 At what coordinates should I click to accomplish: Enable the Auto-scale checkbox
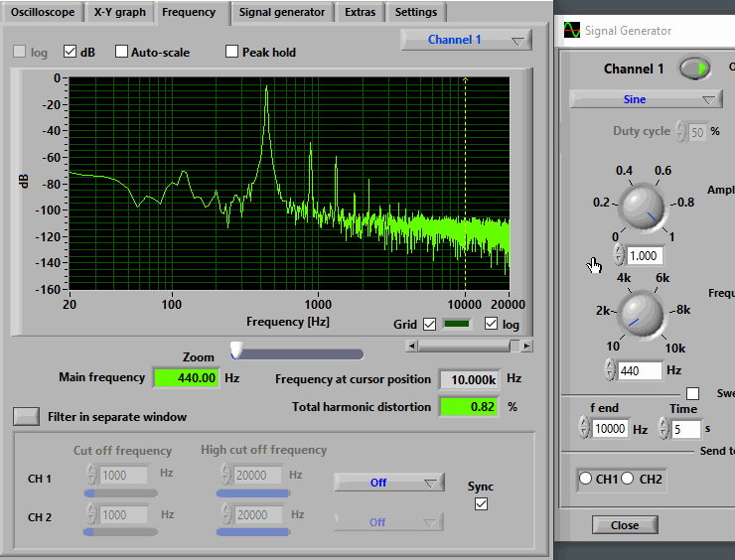(121, 51)
